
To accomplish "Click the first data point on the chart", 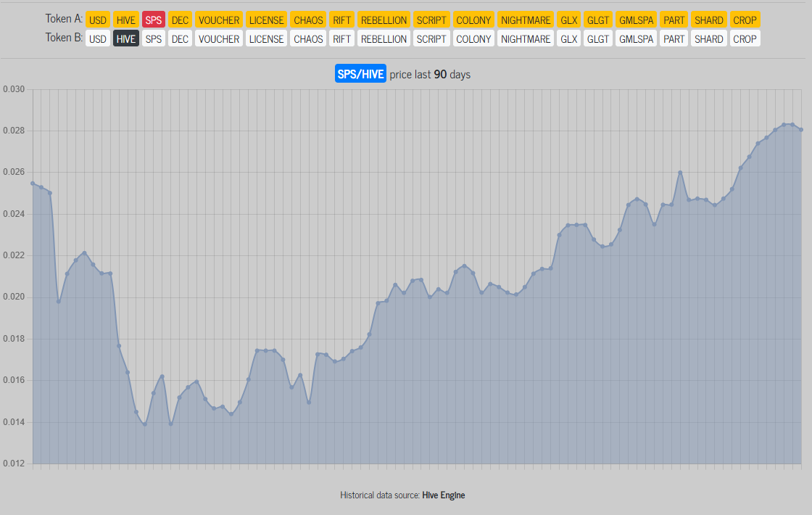I will pyautogui.click(x=33, y=184).
